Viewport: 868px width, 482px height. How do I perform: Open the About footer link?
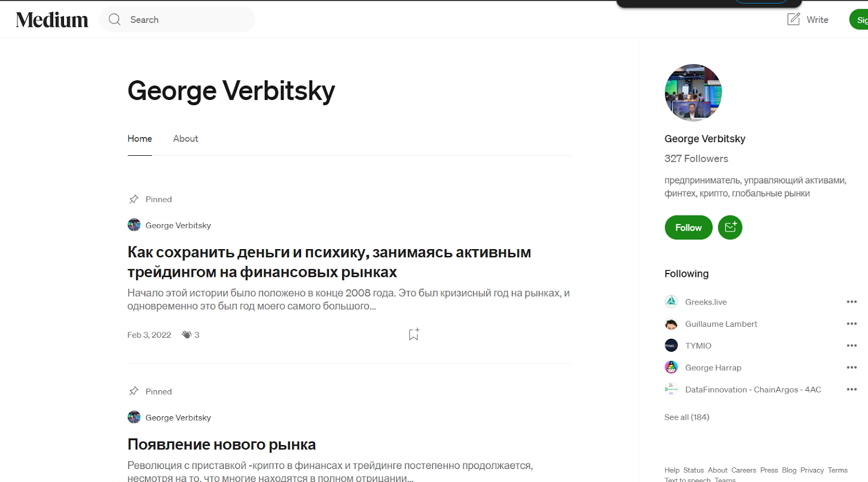(717, 470)
